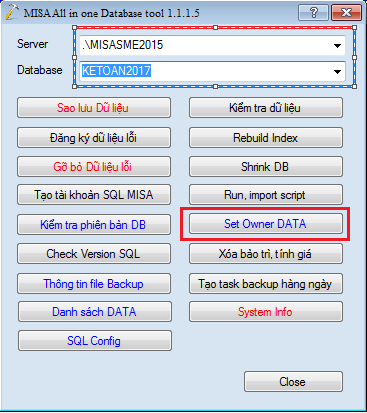Show the System Info button

point(266,312)
